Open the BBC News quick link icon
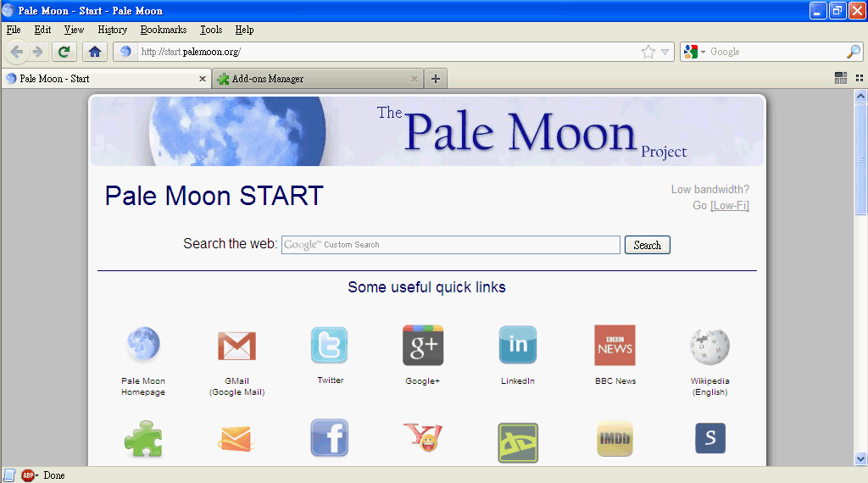868x483 pixels. pyautogui.click(x=615, y=345)
